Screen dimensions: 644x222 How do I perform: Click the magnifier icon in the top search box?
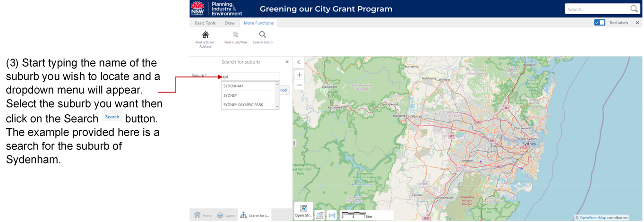click(x=634, y=9)
